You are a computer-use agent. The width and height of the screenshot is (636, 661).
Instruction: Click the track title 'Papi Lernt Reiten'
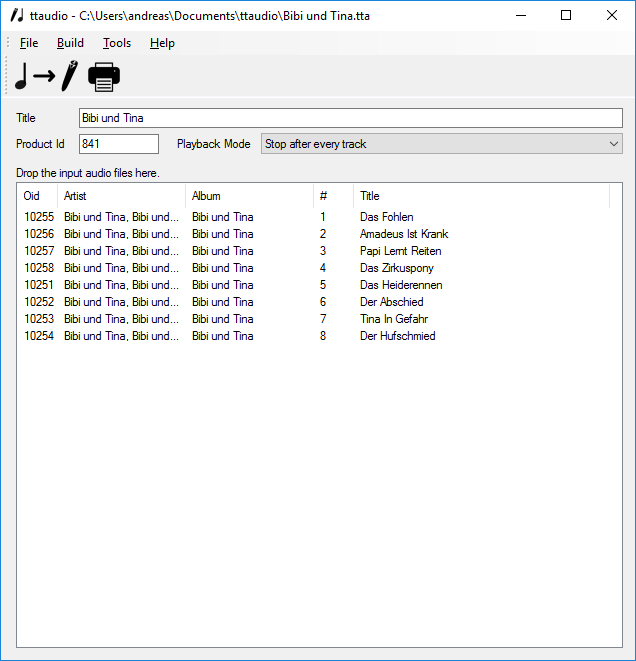(400, 251)
